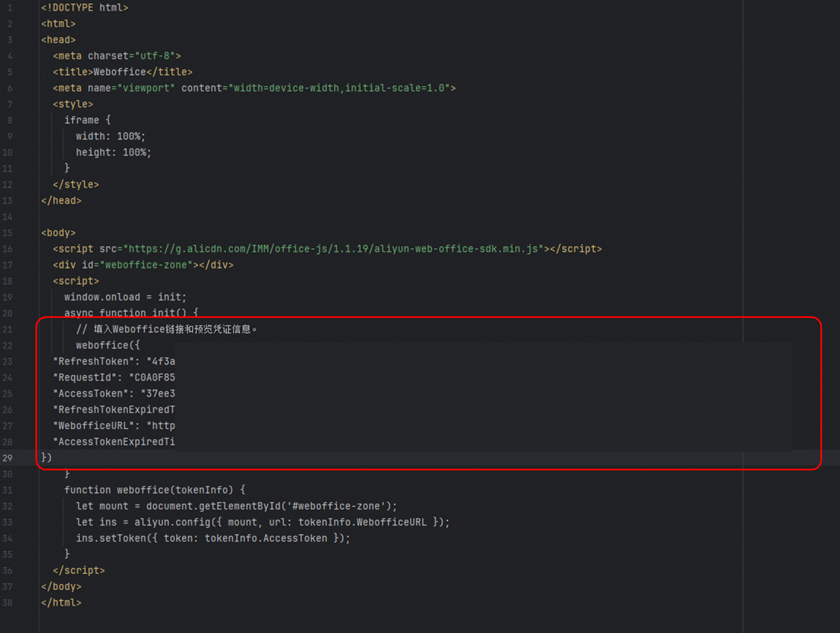Click the closing </head> tag
Viewport: 840px width, 633px height.
(x=61, y=200)
